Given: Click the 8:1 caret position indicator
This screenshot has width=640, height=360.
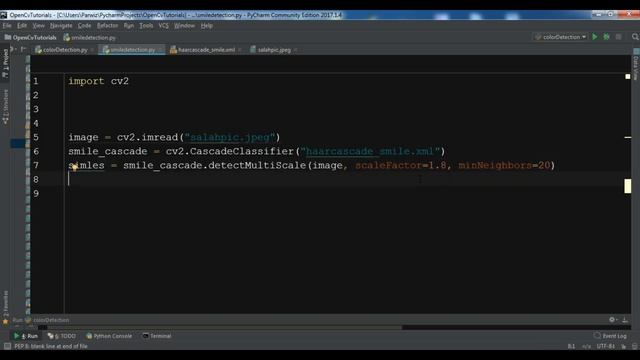Looking at the screenshot, I should pyautogui.click(x=571, y=346).
